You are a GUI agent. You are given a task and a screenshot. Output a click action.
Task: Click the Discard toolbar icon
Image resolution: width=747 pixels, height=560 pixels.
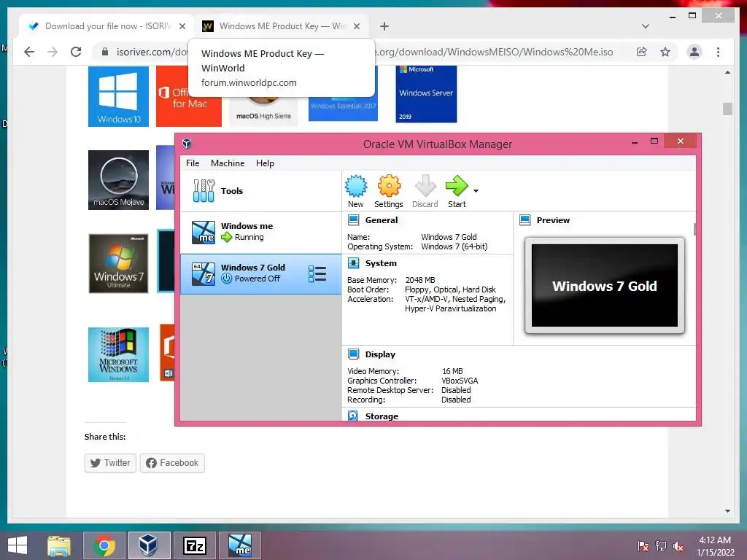pyautogui.click(x=425, y=192)
